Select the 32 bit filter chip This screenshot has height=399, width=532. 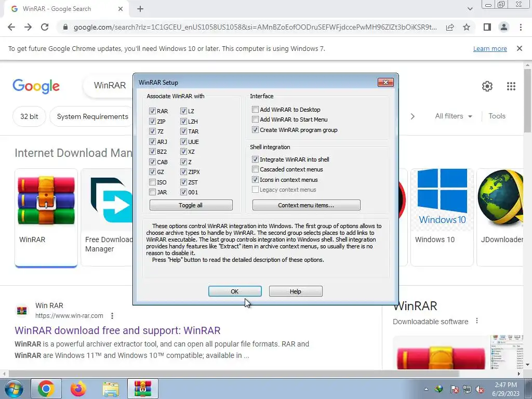(29, 116)
